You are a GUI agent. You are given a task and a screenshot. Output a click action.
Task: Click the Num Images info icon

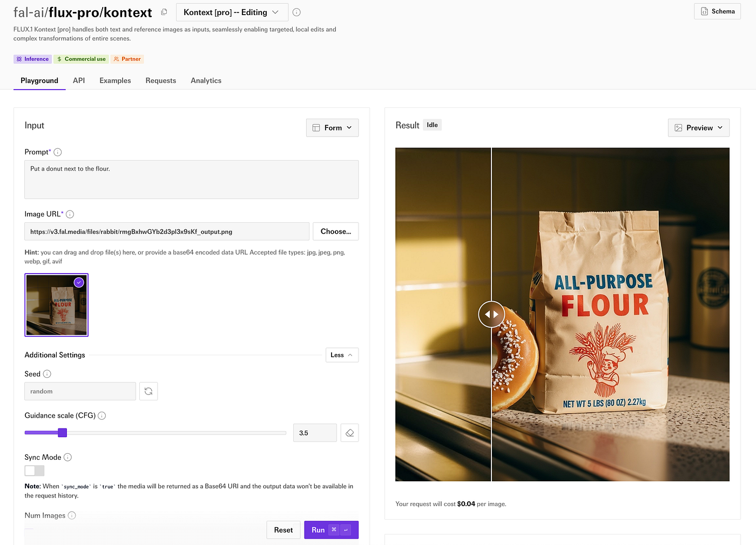(72, 515)
